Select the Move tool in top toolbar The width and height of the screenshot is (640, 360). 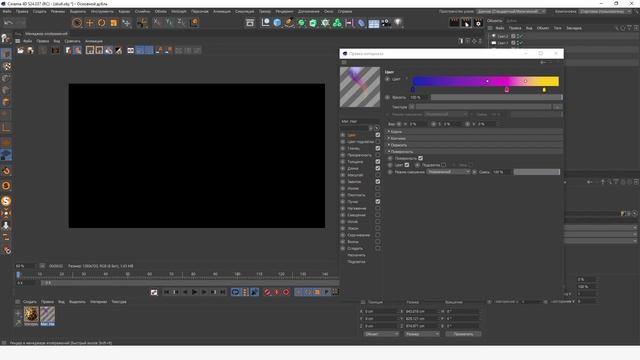pyautogui.click(x=89, y=23)
